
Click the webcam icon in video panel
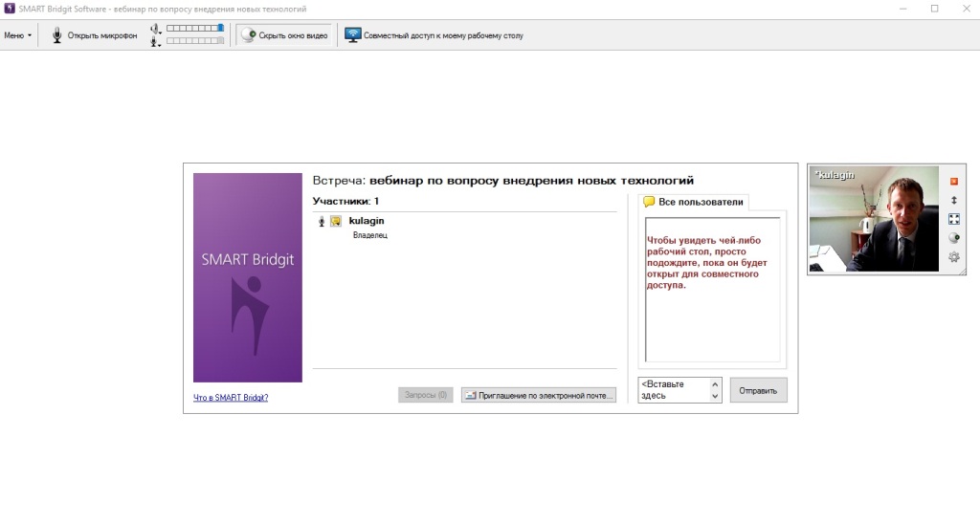[953, 238]
